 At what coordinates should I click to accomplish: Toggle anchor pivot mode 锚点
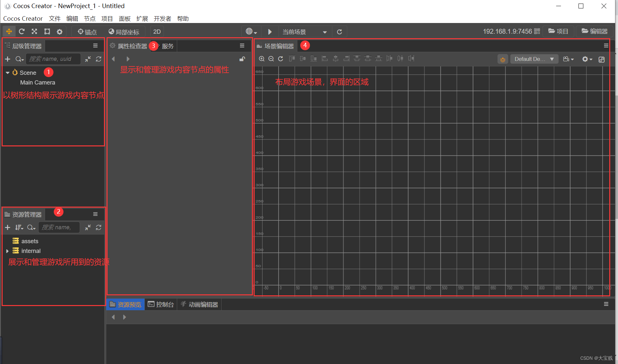[87, 32]
